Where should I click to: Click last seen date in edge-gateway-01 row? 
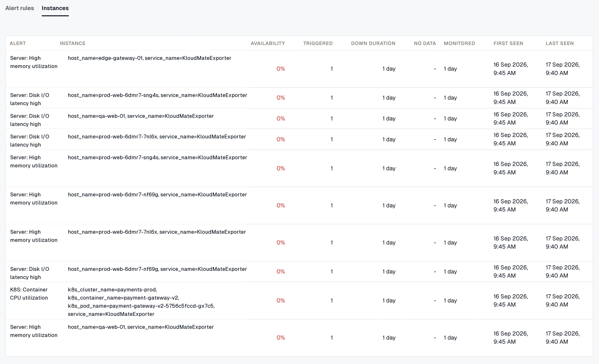coord(563,69)
